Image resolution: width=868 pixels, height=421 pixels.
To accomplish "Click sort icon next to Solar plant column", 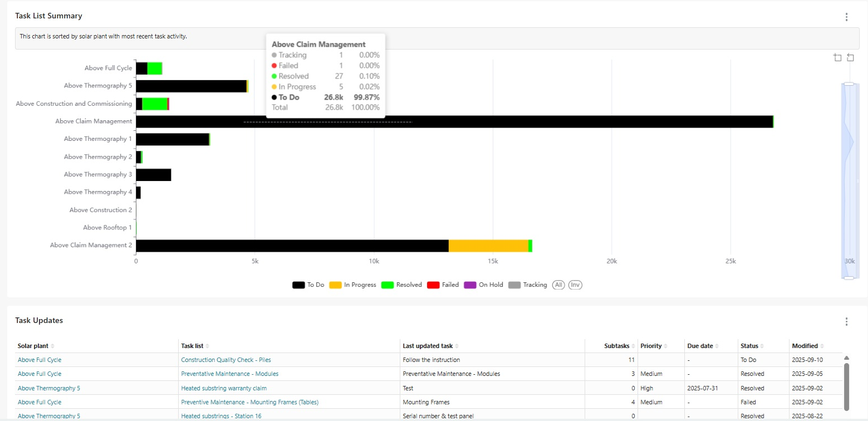I will [53, 346].
